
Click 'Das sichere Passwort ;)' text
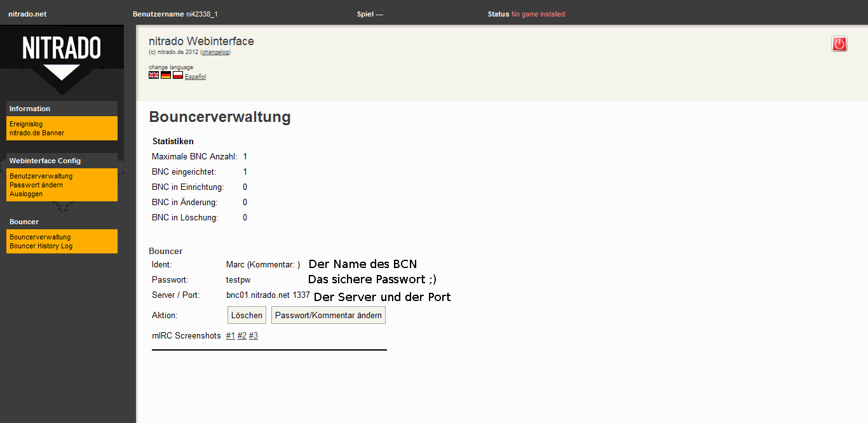coord(372,279)
